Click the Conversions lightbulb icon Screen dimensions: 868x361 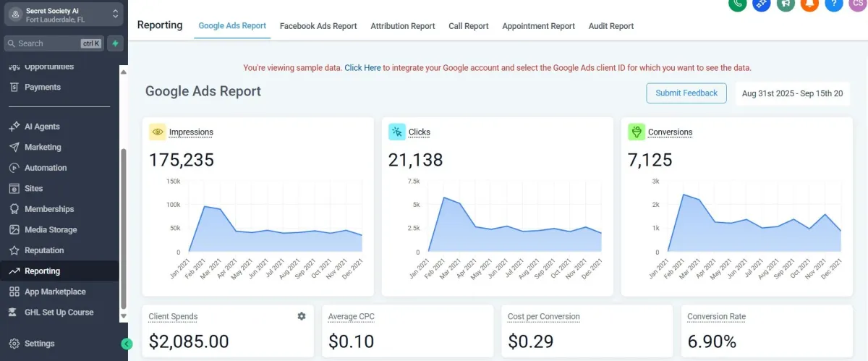(637, 132)
